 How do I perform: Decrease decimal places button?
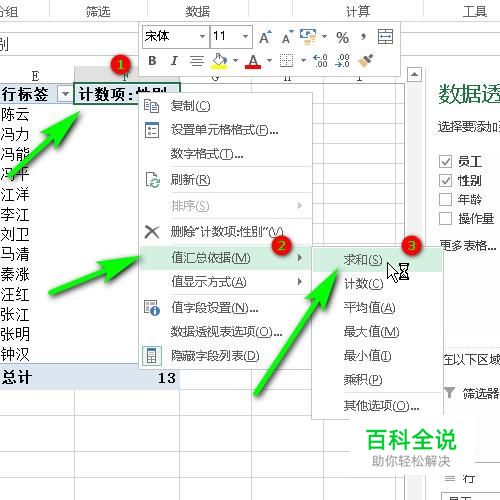coord(342,61)
